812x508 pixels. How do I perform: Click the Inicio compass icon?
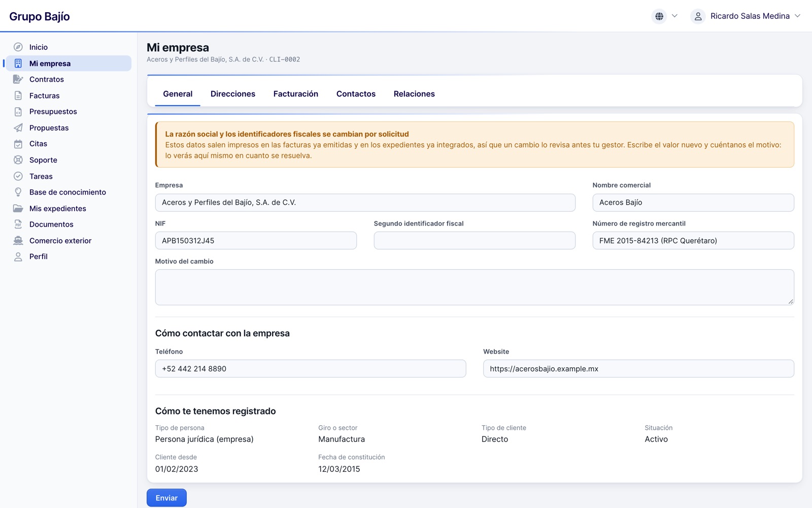18,47
